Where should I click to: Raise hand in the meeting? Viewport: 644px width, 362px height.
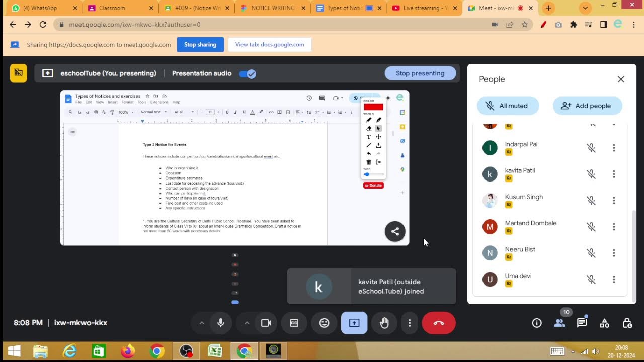coord(384,323)
